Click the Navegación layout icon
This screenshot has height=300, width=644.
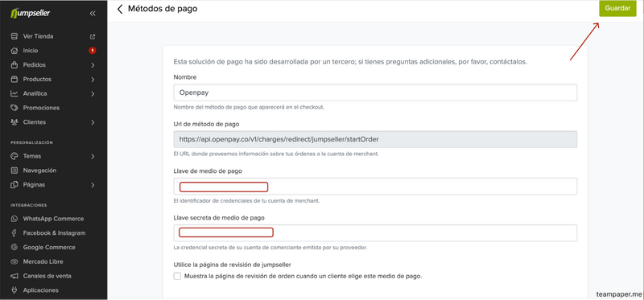14,171
